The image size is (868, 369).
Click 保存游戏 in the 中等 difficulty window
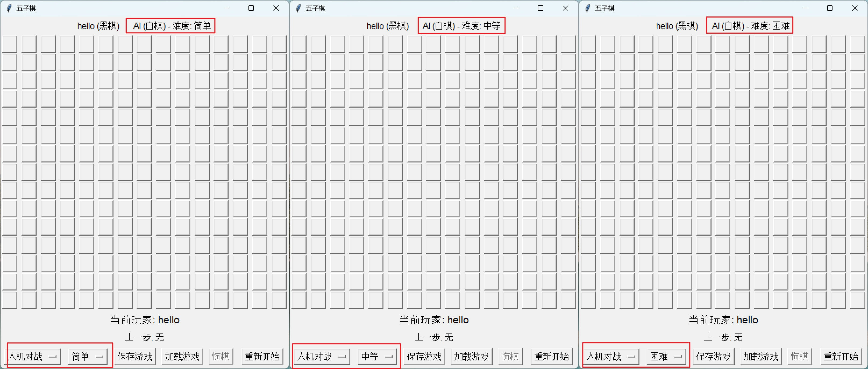(424, 357)
